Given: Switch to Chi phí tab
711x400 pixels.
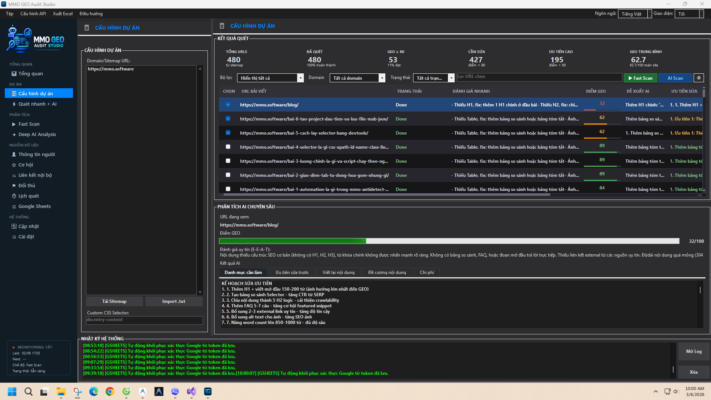Looking at the screenshot, I should point(427,273).
